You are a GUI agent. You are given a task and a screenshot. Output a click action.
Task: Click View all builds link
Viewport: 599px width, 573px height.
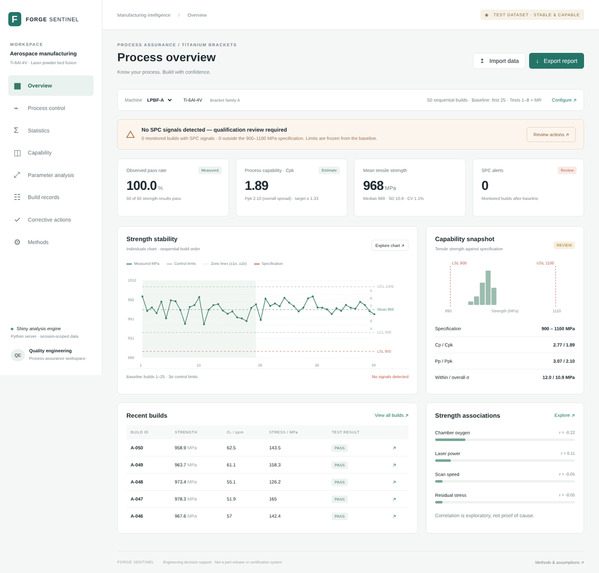[391, 415]
